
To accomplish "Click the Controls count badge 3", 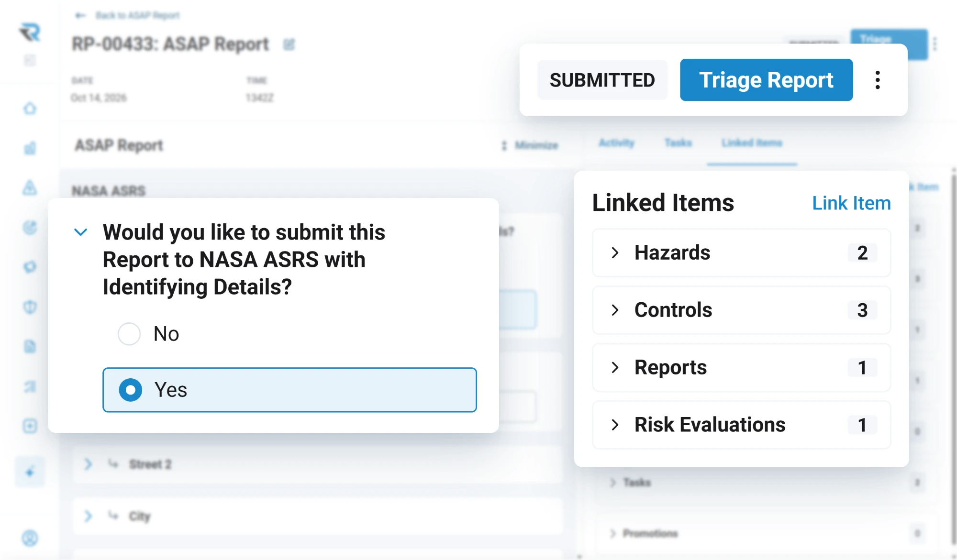I will pos(862,310).
